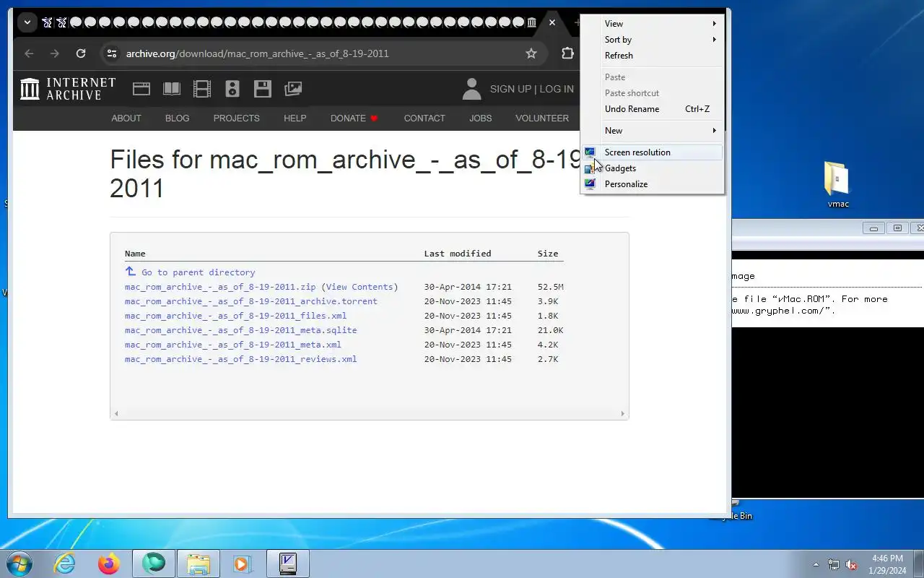
Task: Expand the New submenu arrow
Action: click(714, 131)
